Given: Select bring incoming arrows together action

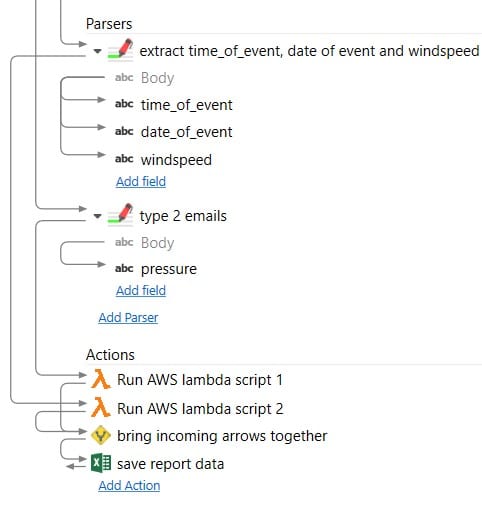Looking at the screenshot, I should click(x=222, y=436).
